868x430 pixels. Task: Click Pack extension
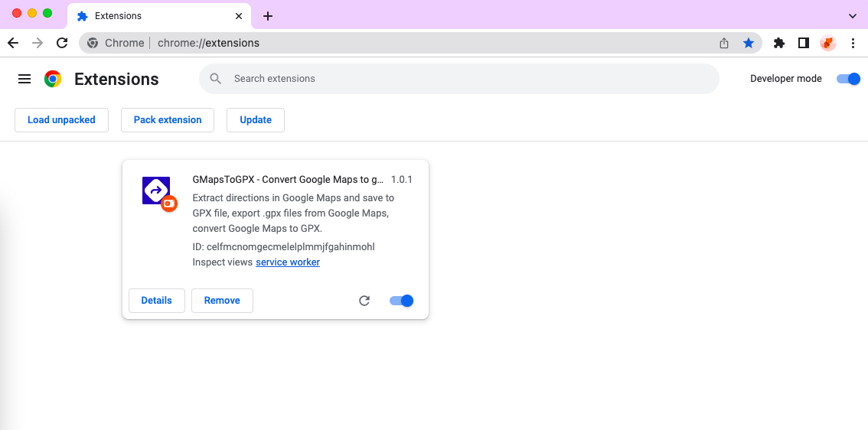pyautogui.click(x=168, y=120)
